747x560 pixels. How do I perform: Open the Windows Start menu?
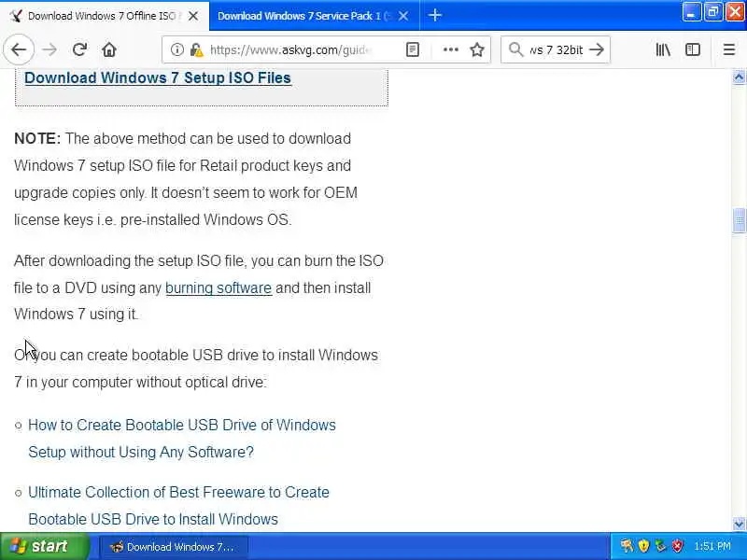tap(45, 546)
